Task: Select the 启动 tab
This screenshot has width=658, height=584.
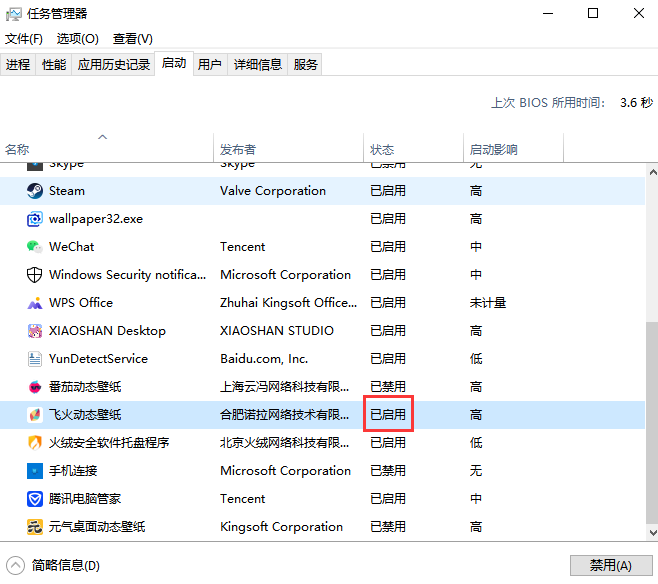Action: coord(174,63)
